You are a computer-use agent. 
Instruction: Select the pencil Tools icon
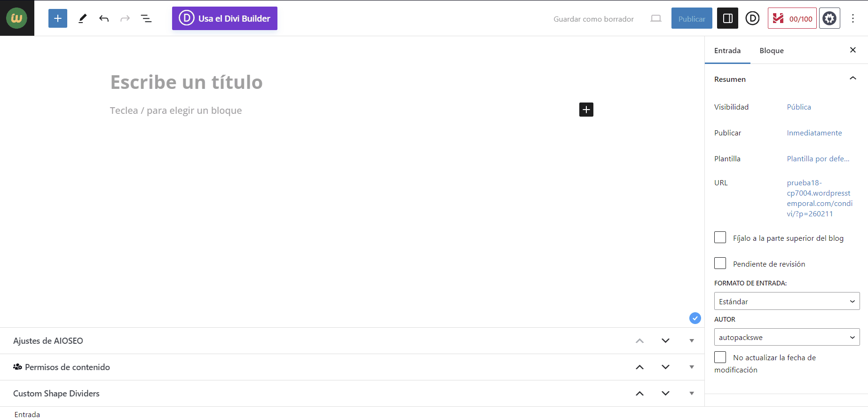[82, 18]
